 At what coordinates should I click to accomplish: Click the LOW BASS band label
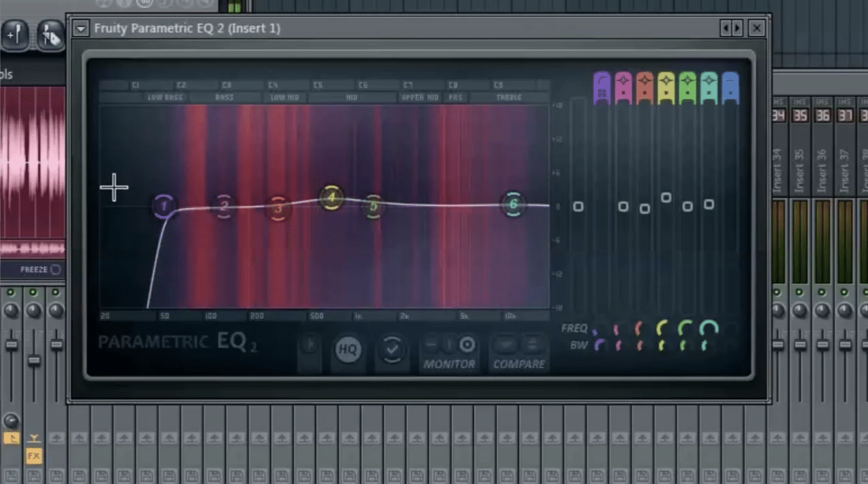(164, 97)
